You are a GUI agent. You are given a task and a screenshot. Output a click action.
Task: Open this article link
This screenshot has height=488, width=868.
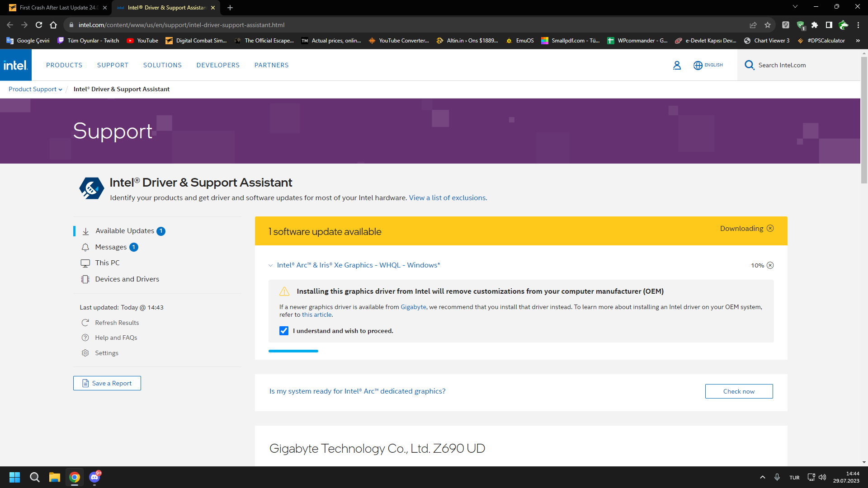316,314
